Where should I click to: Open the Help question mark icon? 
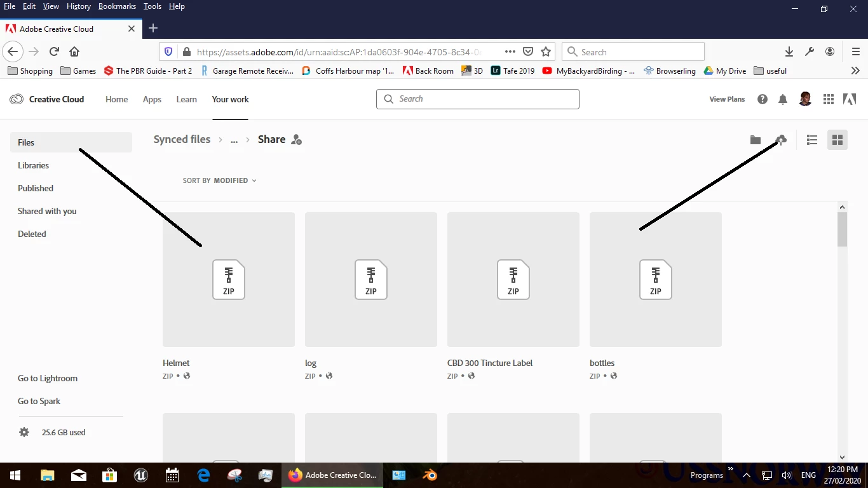click(763, 99)
